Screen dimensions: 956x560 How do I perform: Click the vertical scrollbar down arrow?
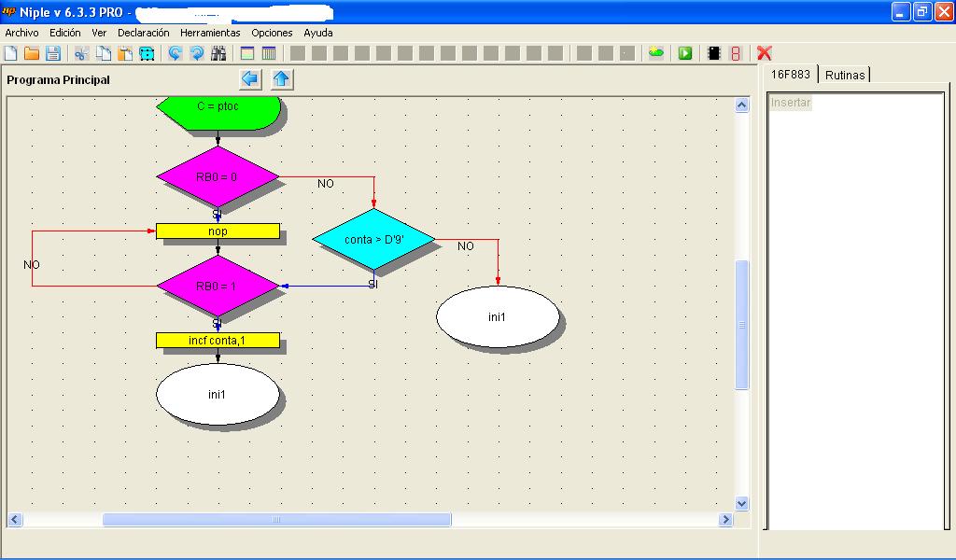click(x=741, y=503)
